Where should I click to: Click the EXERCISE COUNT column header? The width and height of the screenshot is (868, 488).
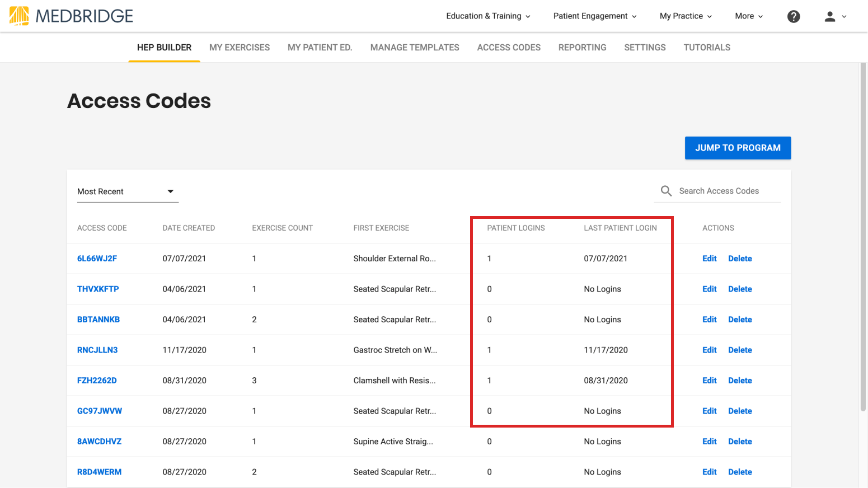click(x=282, y=228)
